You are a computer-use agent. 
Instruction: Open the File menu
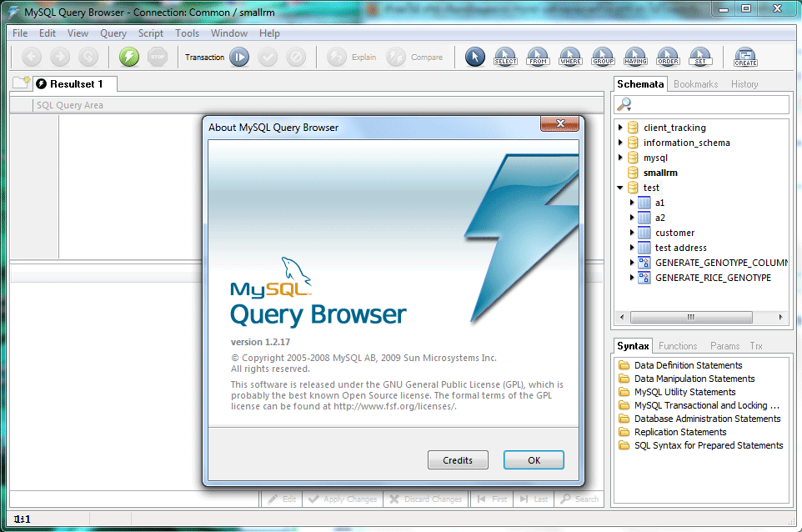(20, 33)
